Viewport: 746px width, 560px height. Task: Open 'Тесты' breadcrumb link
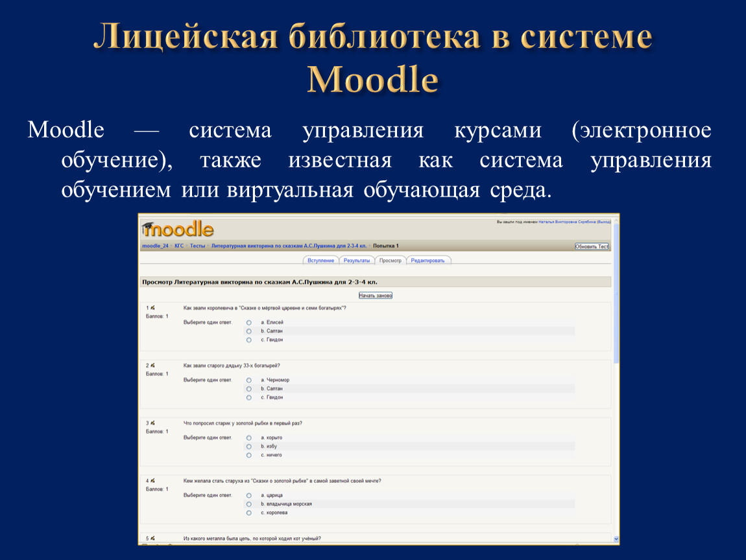(197, 246)
